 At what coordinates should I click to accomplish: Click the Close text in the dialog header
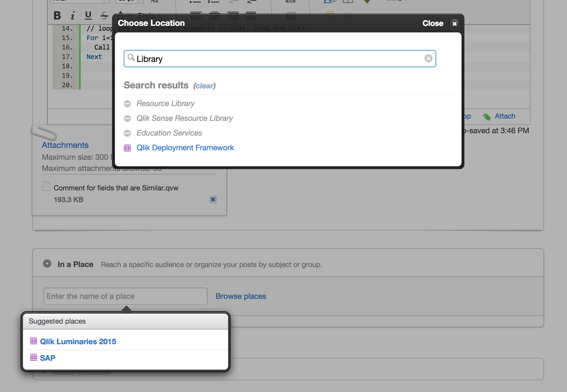433,23
